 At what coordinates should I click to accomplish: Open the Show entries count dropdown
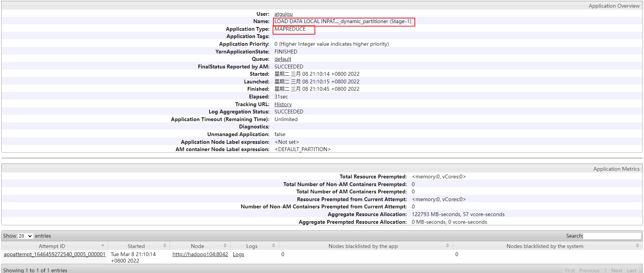(x=25, y=236)
